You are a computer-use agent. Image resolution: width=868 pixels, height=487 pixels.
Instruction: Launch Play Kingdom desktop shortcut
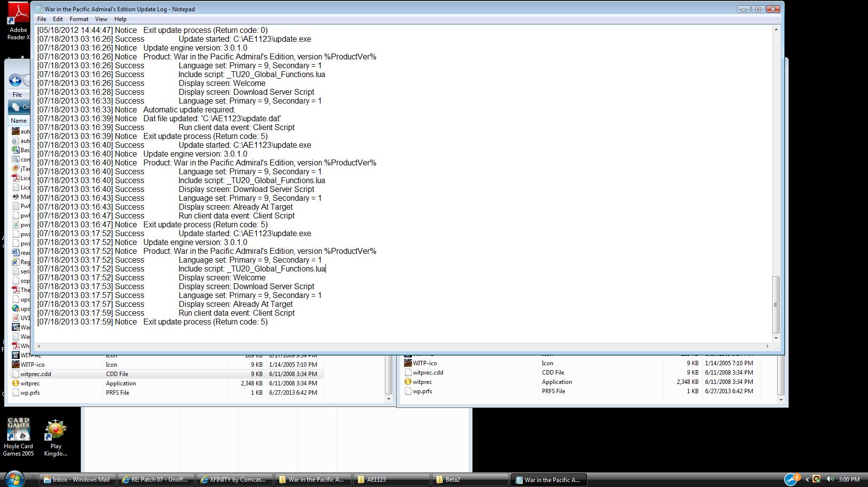[55, 438]
